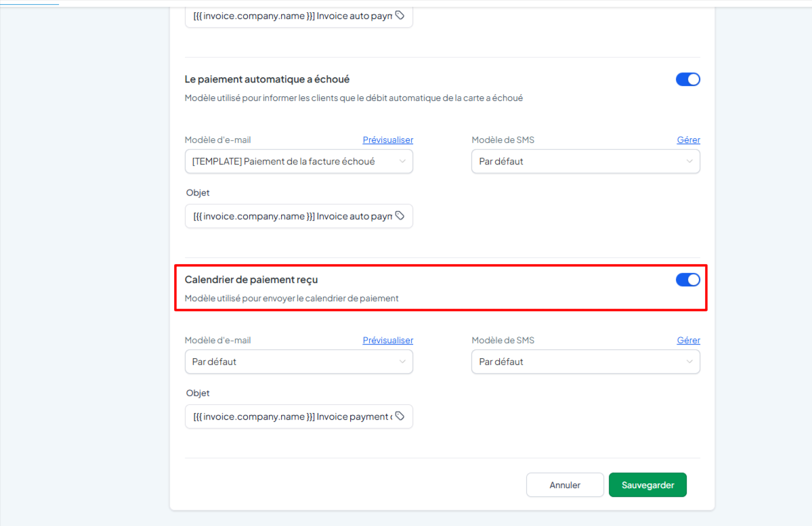Image resolution: width=812 pixels, height=526 pixels.
Task: Toggle off 'Le paiement automatique a échoué' switch
Action: click(x=687, y=79)
